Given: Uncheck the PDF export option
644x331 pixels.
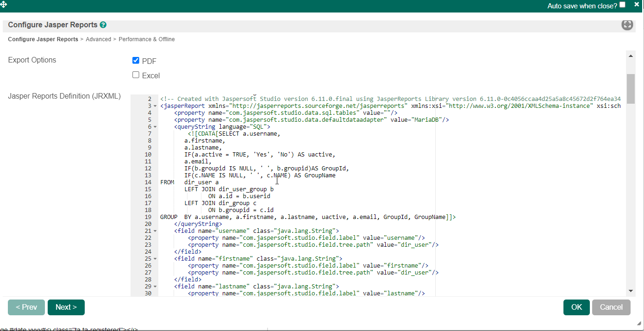Looking at the screenshot, I should (136, 61).
